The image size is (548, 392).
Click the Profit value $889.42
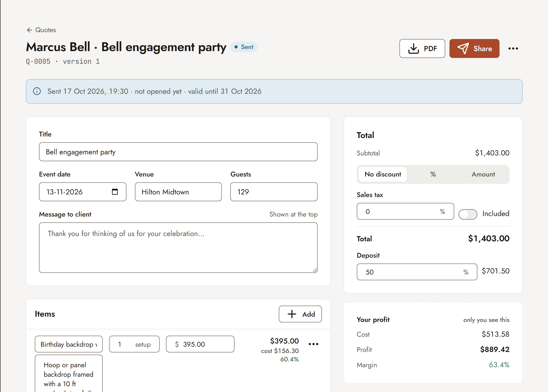(x=495, y=350)
